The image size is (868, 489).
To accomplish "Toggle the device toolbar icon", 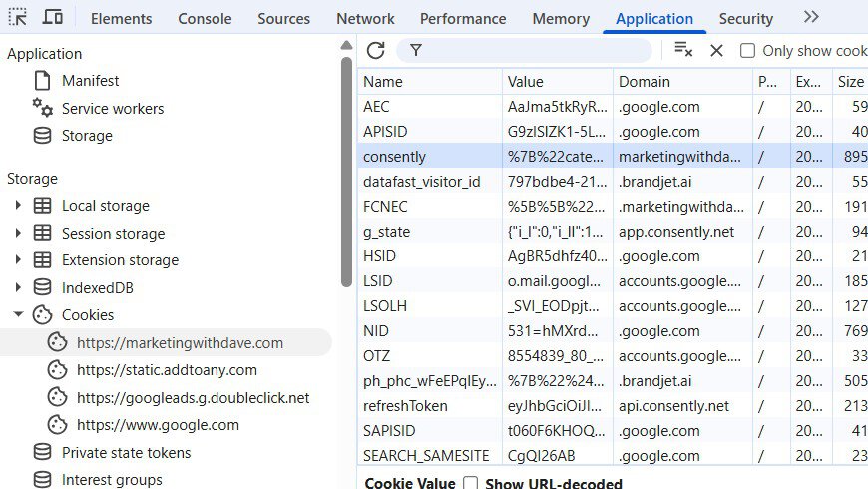I will (x=53, y=17).
